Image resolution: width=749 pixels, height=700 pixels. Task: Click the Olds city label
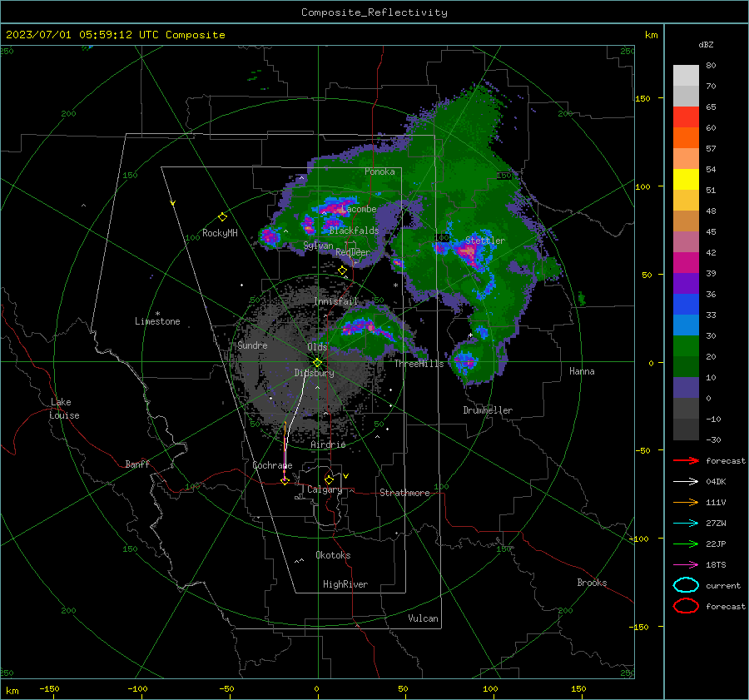[317, 347]
